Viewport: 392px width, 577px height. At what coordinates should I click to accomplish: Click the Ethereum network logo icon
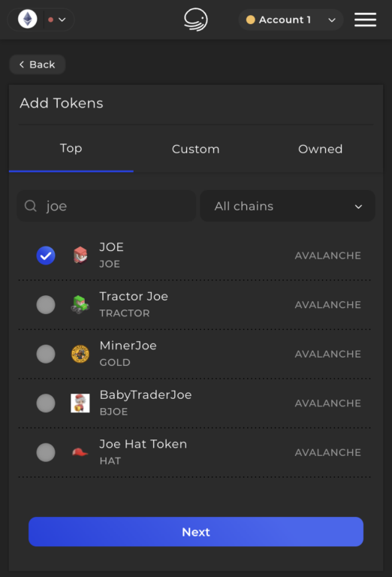pos(28,19)
